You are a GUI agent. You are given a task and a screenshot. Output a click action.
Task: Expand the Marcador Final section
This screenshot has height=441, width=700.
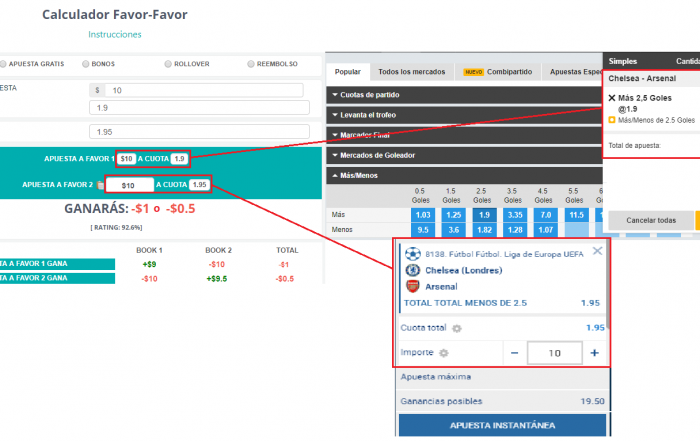tap(464, 135)
